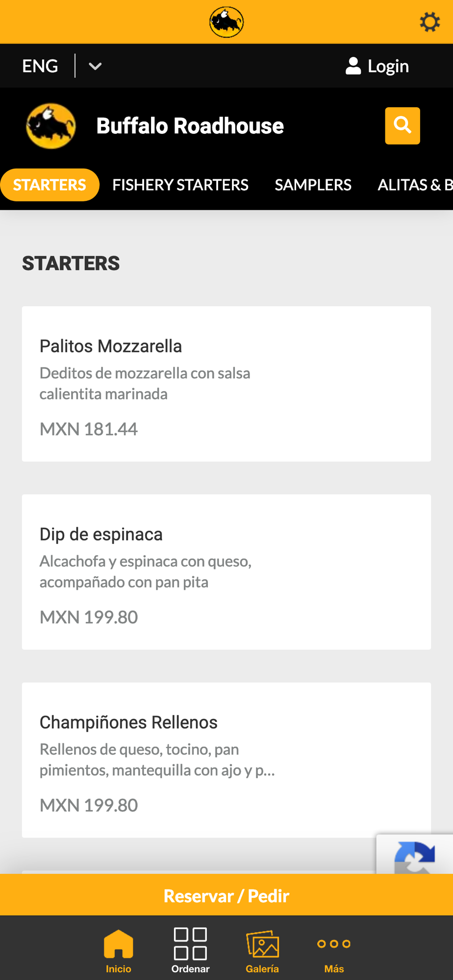Select the Champiñones Rellenos item card
The image size is (453, 980).
pos(226,759)
